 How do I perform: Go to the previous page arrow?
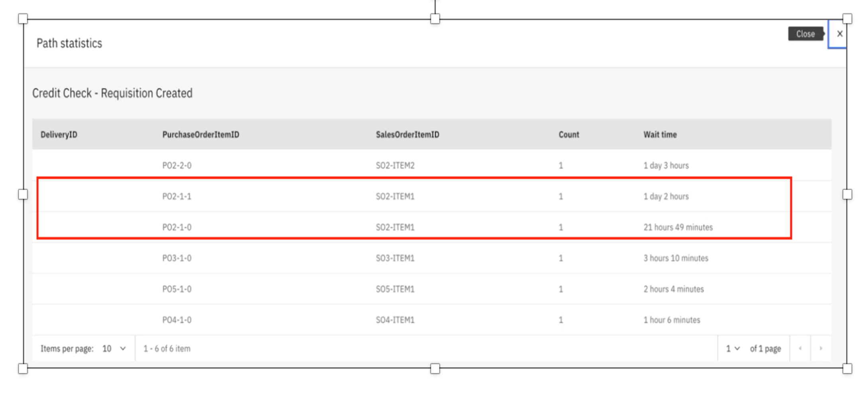[x=800, y=349]
